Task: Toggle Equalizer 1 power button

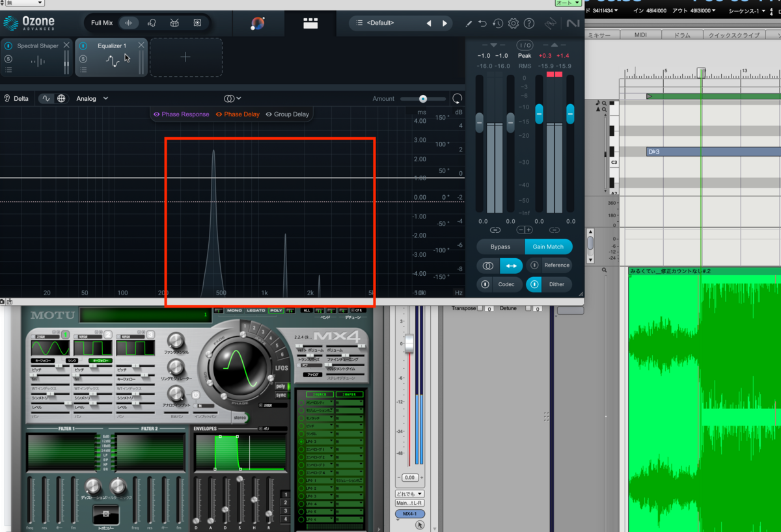Action: tap(83, 46)
